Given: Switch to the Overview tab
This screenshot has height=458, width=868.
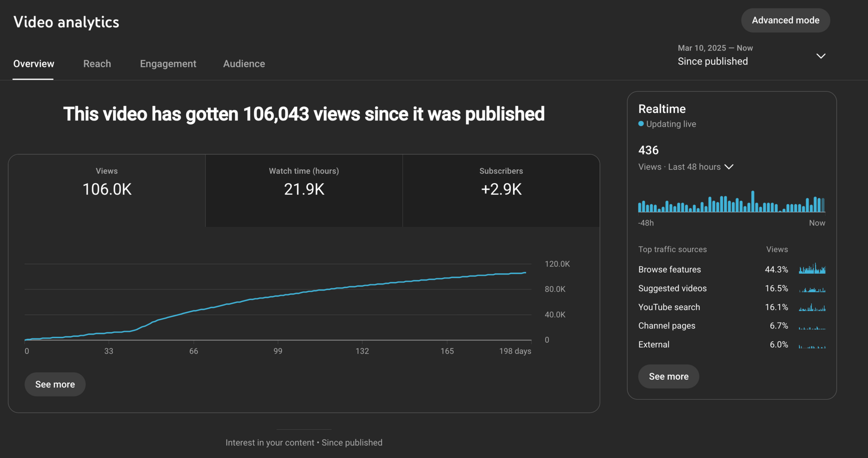Looking at the screenshot, I should click(33, 64).
